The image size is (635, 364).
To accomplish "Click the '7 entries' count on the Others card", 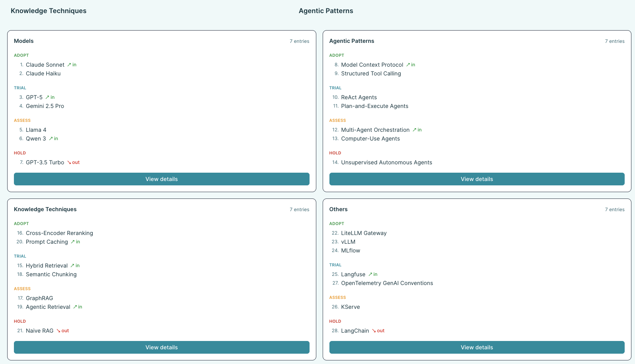I will [615, 210].
